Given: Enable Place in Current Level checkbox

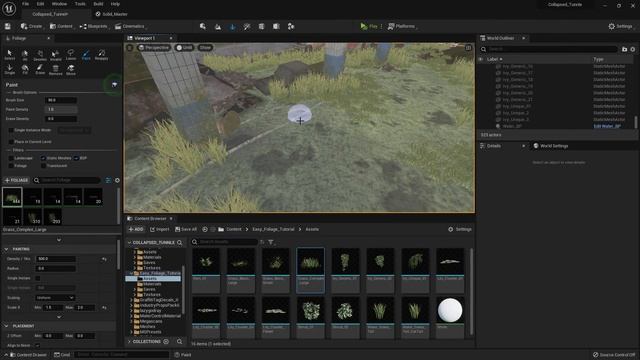Looking at the screenshot, I should pyautogui.click(x=11, y=142).
